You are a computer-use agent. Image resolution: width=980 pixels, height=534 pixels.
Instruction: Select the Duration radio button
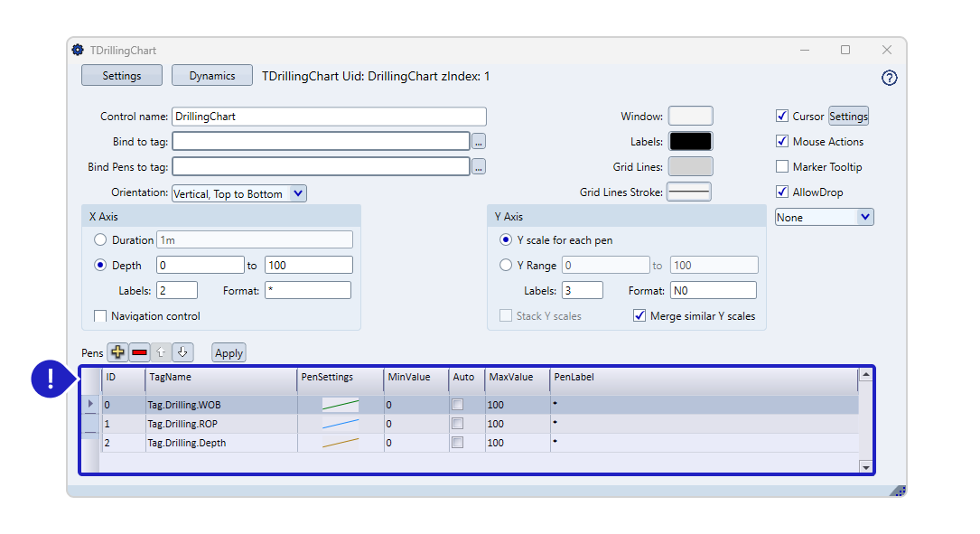click(100, 240)
